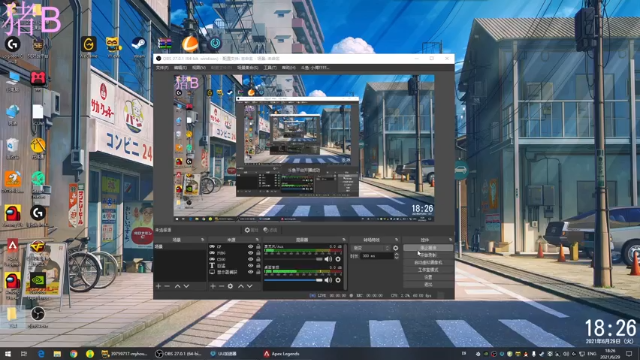
Task: Open source properties gear in Sources toolbar
Action: point(230,287)
